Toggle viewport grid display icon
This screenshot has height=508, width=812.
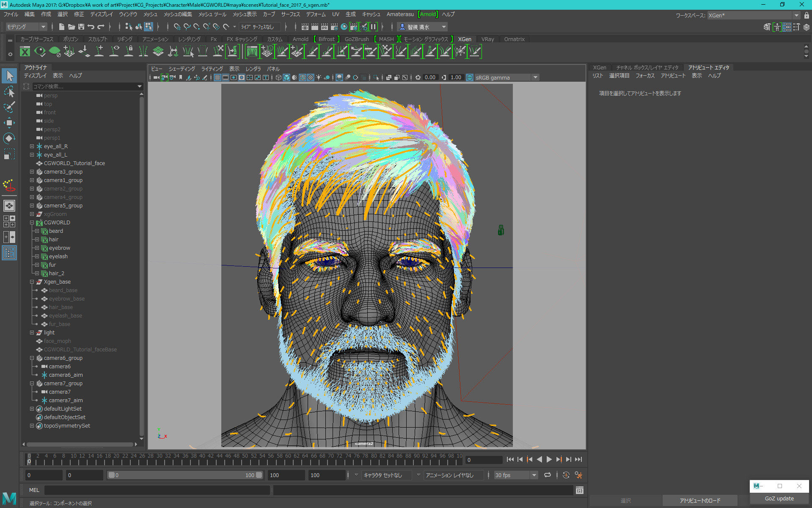pos(217,77)
